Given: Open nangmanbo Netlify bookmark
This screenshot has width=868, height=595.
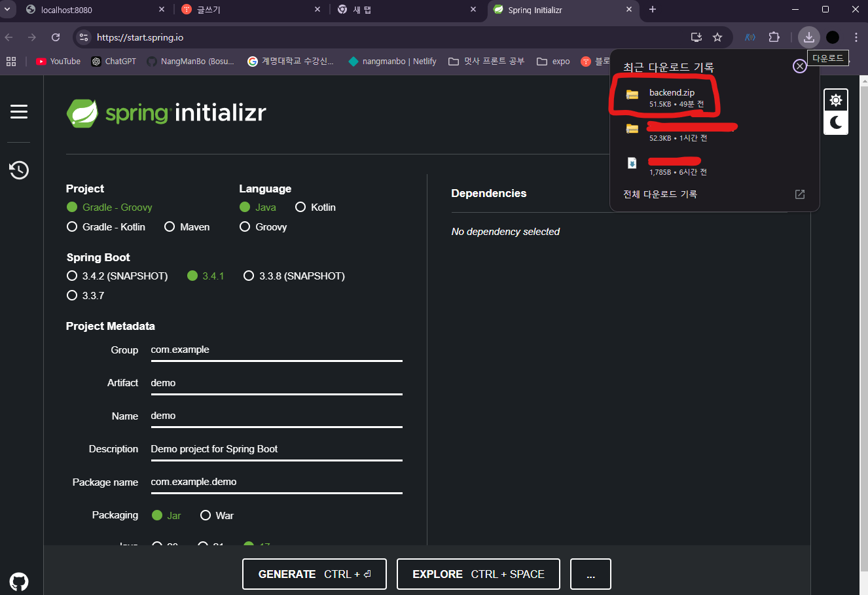Looking at the screenshot, I should (392, 62).
